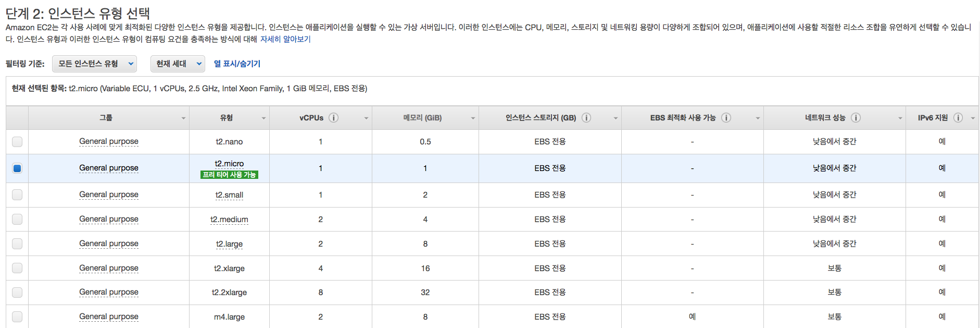Click the 열 표시/숨기기 link
This screenshot has height=328, width=980.
[x=237, y=64]
